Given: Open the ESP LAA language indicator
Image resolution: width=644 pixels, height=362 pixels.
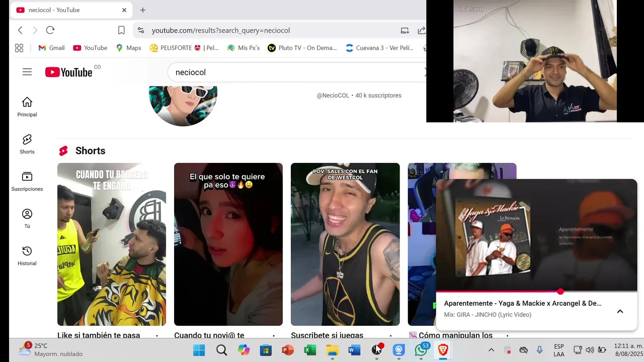Looking at the screenshot, I should point(558,350).
